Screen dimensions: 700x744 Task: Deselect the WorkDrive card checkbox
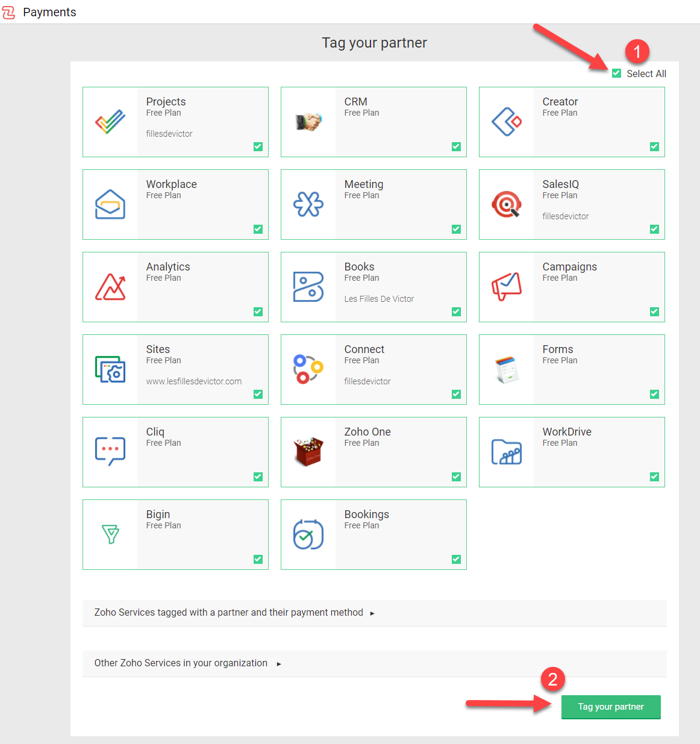point(654,477)
